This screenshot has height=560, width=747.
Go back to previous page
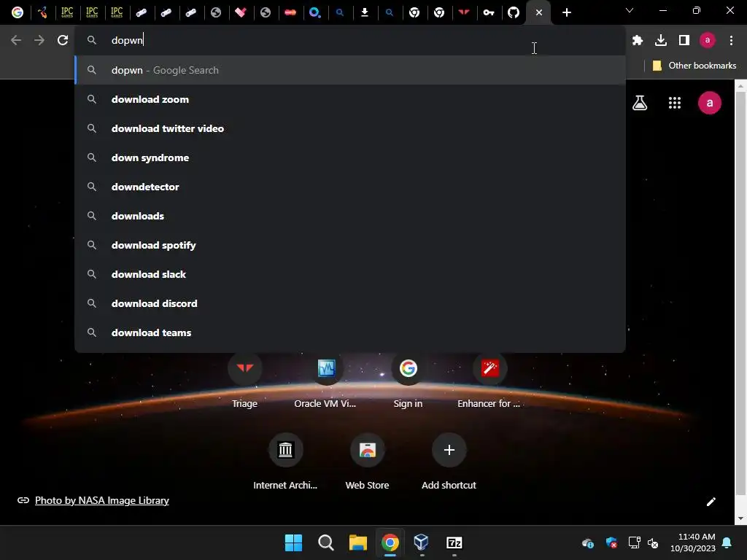(x=16, y=40)
